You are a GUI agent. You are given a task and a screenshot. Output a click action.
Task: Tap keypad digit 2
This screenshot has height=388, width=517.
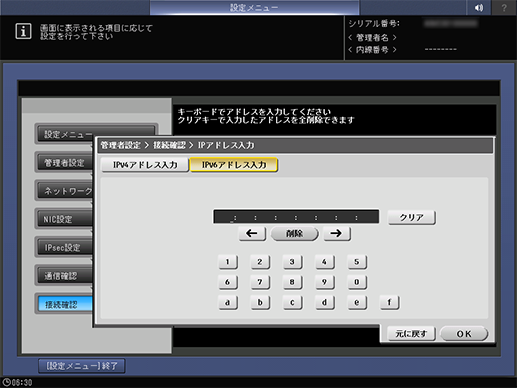point(260,262)
